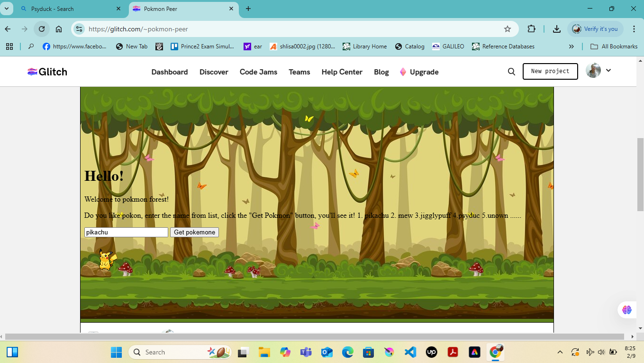644x363 pixels.
Task: Open Visual Studio Code from taskbar
Action: [410, 352]
